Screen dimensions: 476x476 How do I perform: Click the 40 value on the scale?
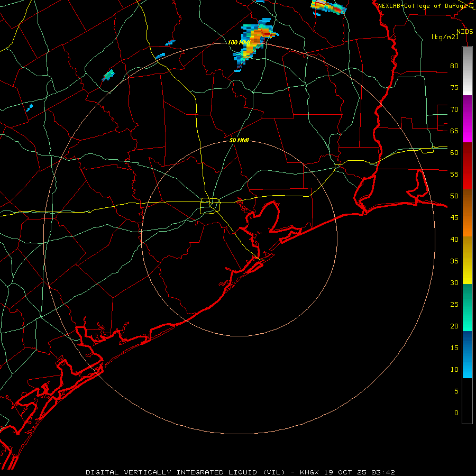(x=454, y=239)
